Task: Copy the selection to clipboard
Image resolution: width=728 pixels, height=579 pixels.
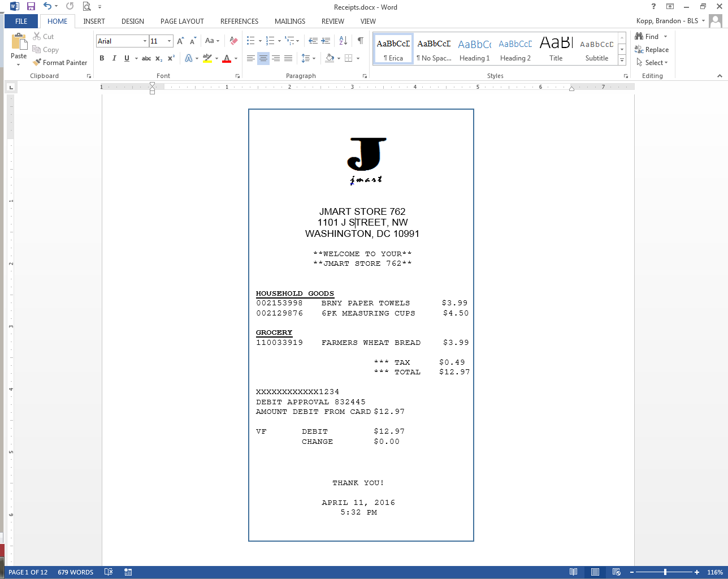Action: click(46, 50)
